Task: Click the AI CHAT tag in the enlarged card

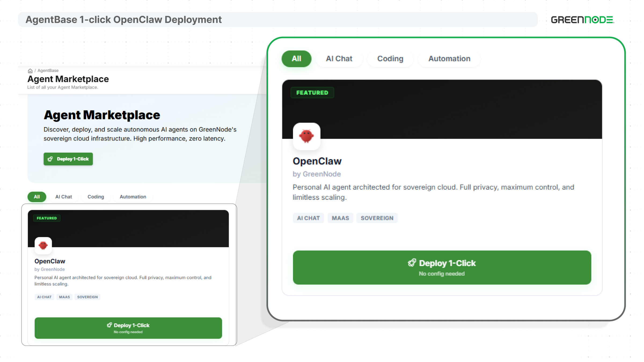Action: (308, 218)
